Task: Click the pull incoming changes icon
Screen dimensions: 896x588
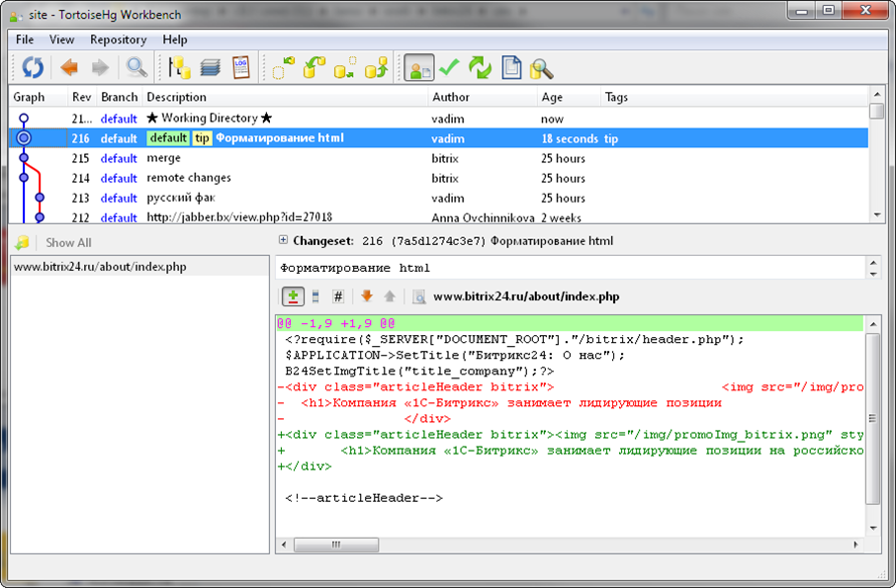Action: (x=314, y=67)
